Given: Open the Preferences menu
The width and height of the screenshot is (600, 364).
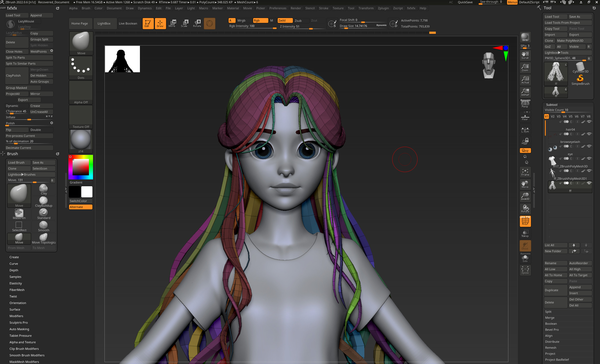Looking at the screenshot, I should click(x=278, y=8).
